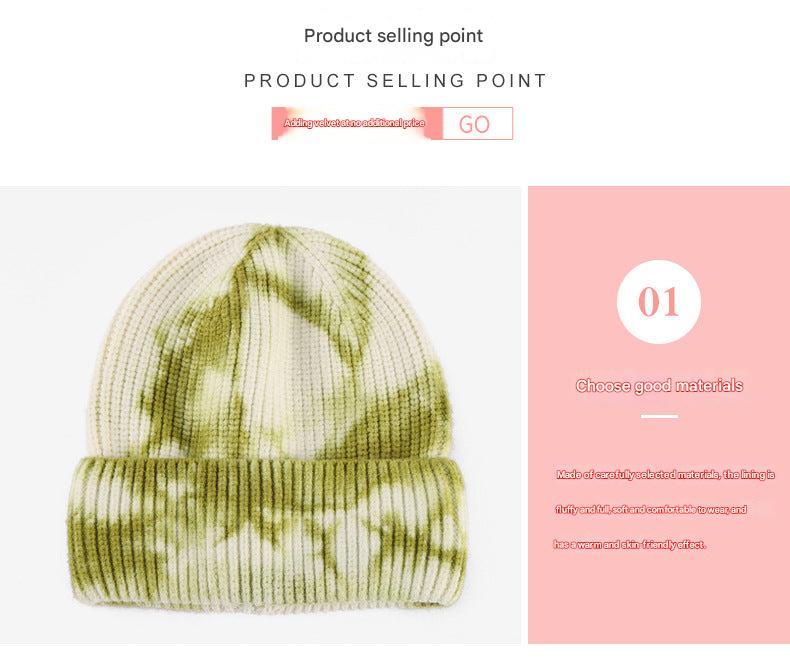Image resolution: width=790 pixels, height=664 pixels.
Task: Click the 'fluffy and full, soft' text line
Action: [650, 509]
